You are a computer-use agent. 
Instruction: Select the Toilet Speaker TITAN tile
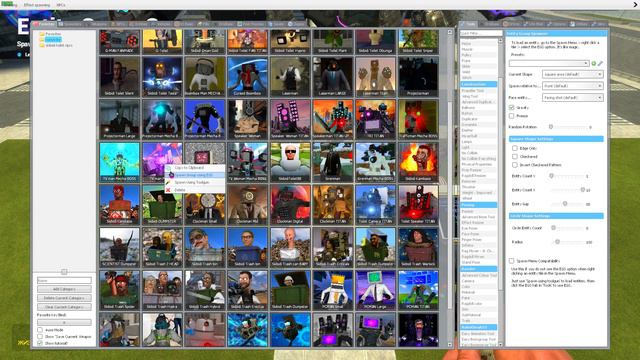coord(418,204)
